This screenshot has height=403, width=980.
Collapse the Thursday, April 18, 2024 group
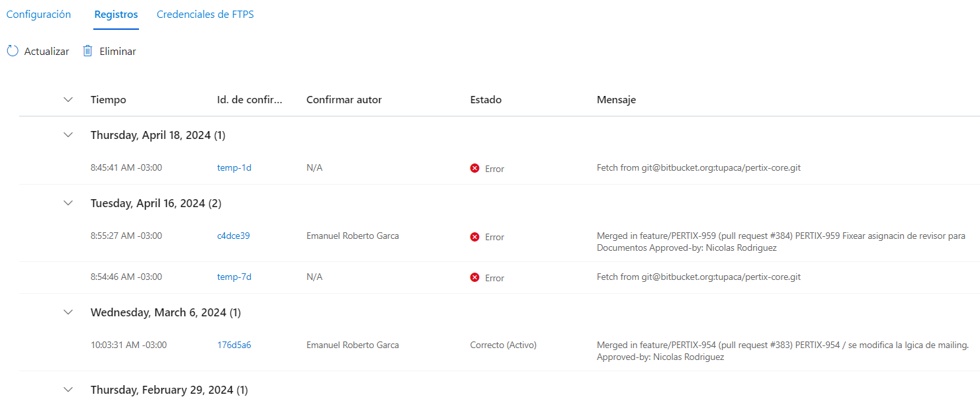click(67, 134)
